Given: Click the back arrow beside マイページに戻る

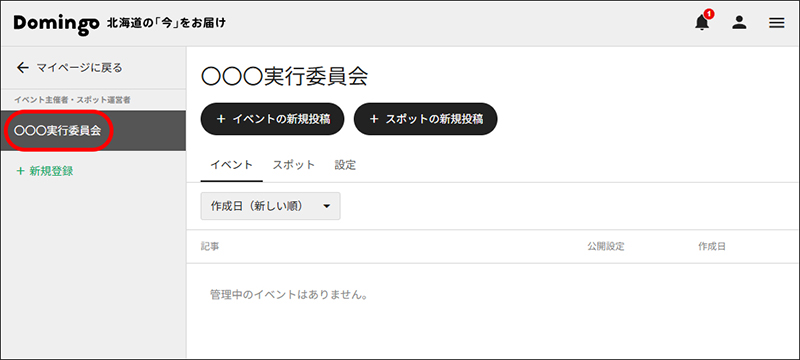Looking at the screenshot, I should (x=22, y=68).
